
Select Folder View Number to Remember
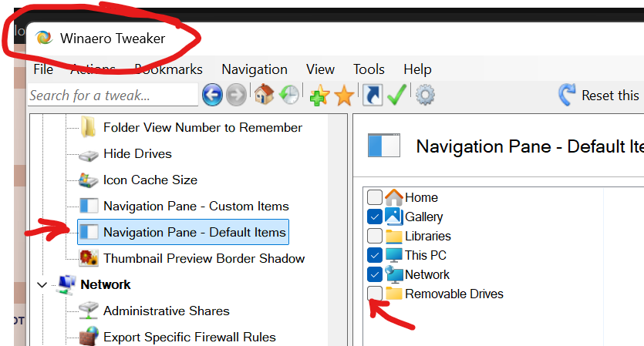(203, 127)
